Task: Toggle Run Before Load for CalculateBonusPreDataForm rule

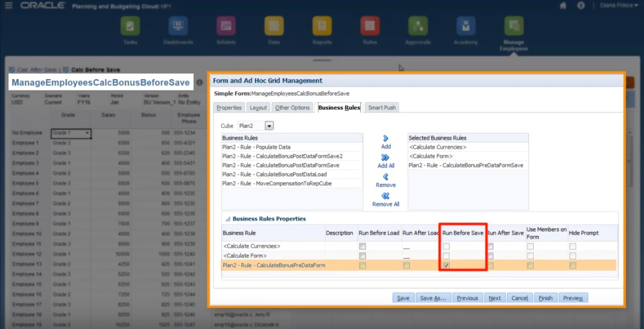Action: click(x=362, y=266)
